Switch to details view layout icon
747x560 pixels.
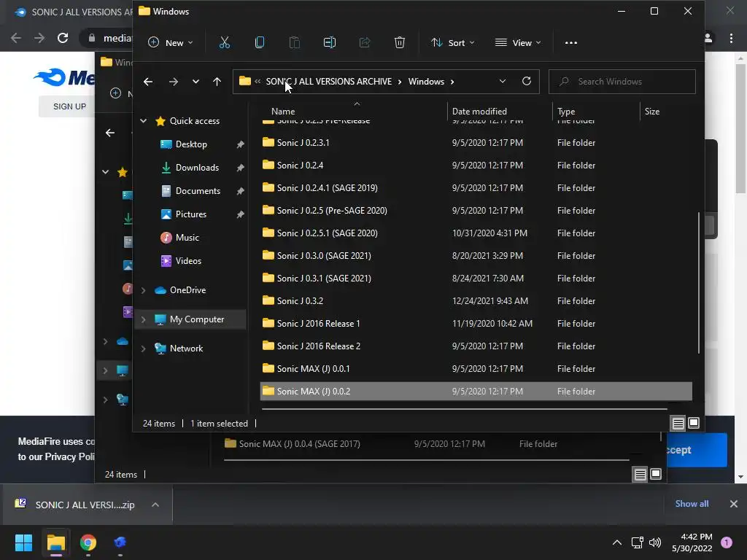click(x=678, y=423)
